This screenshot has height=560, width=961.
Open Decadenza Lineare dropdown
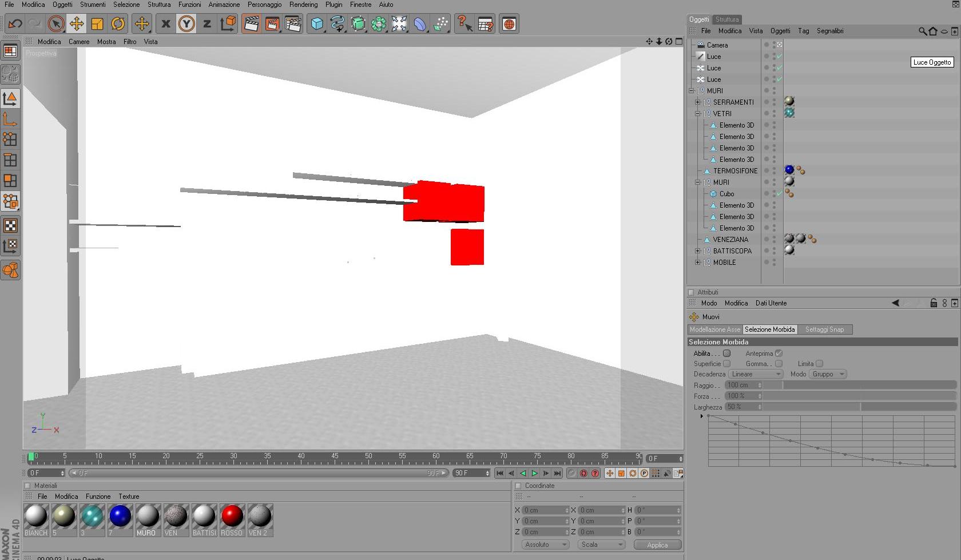point(756,374)
